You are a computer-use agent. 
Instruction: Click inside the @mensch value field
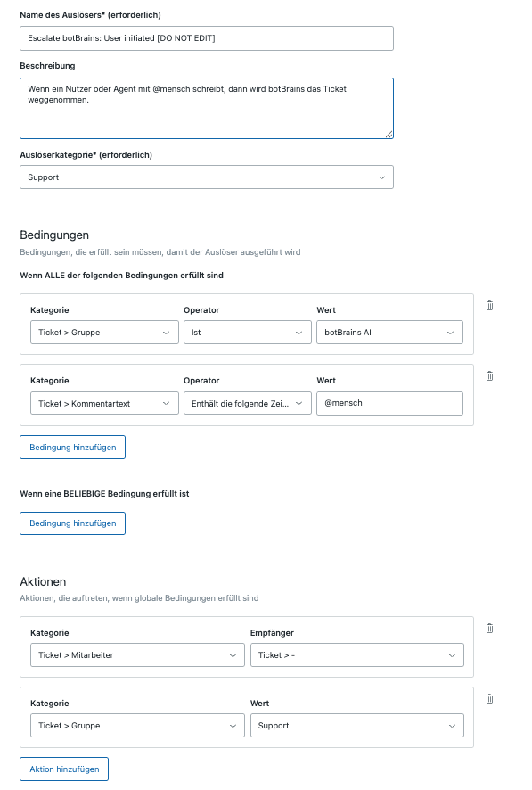[389, 403]
